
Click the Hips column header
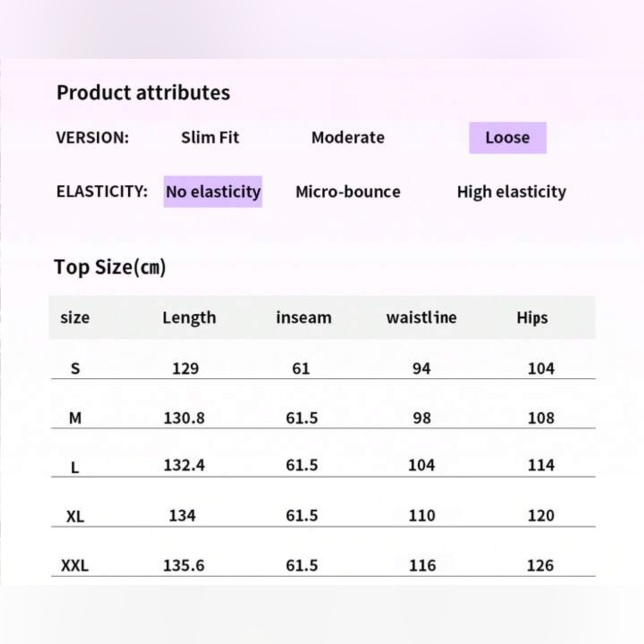[x=533, y=318]
